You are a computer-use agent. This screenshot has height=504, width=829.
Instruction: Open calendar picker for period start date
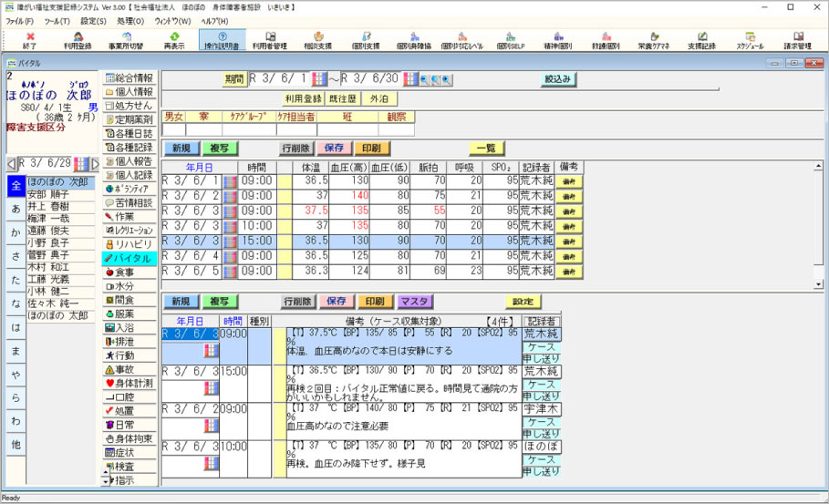(319, 79)
